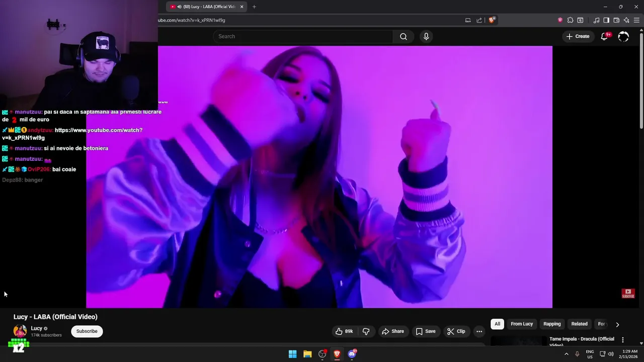The image size is (644, 362).
Task: Click the Tame Impala - Dracula video title
Action: coord(582,341)
